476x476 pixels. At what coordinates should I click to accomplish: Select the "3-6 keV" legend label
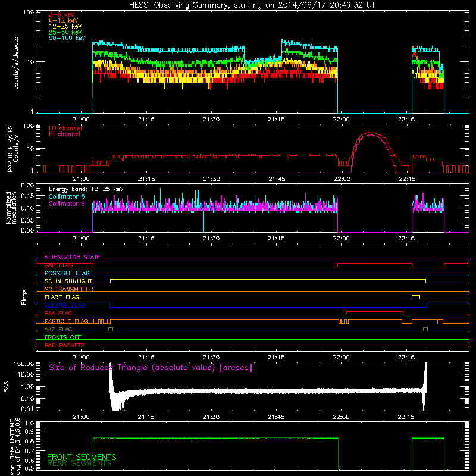tap(61, 14)
